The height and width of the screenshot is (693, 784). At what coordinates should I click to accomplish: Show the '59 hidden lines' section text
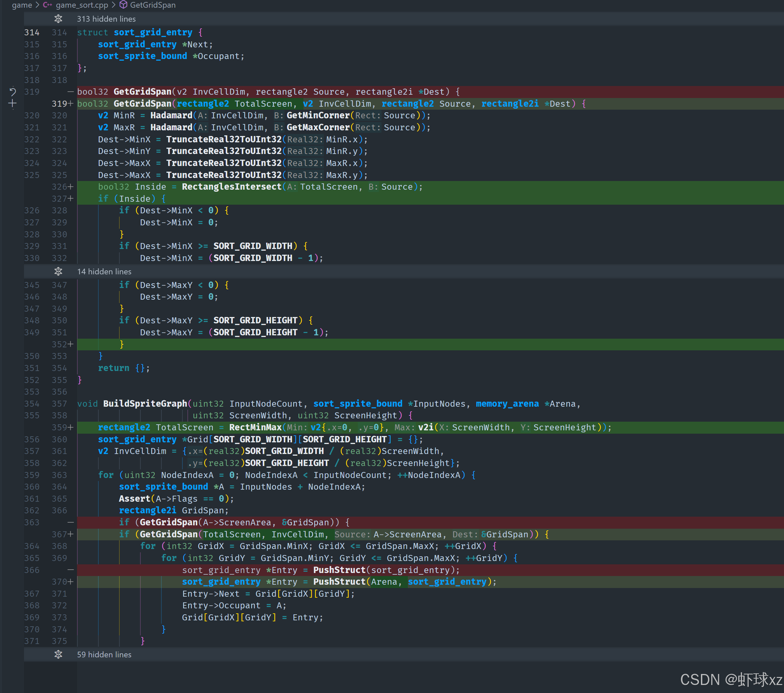coord(104,654)
